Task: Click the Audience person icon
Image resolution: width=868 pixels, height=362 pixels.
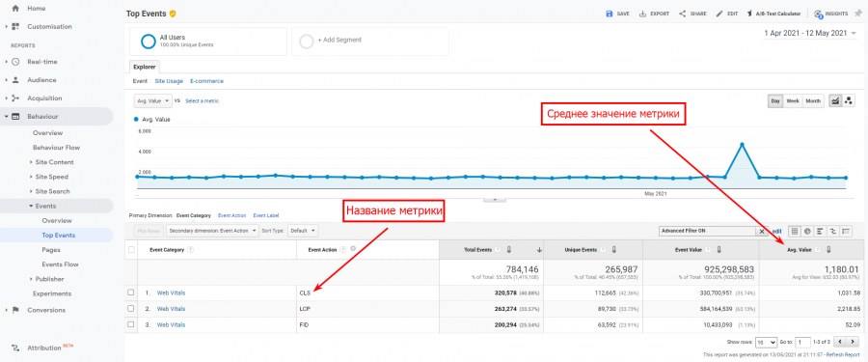Action: pos(14,80)
